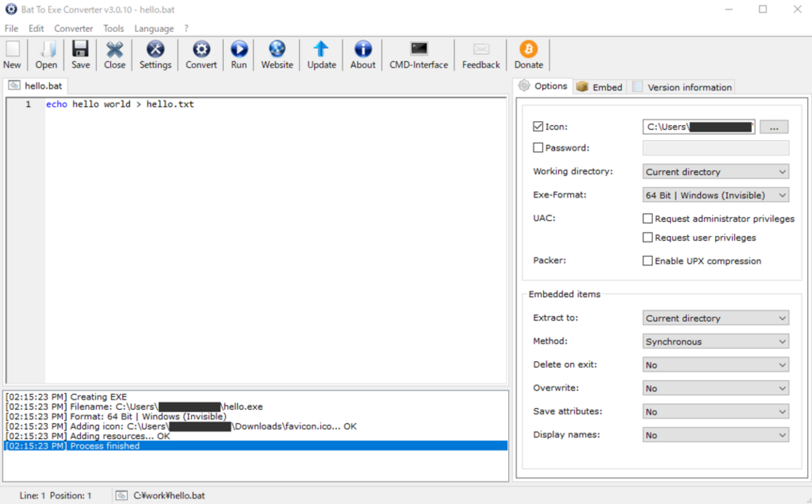Select the hello.bat editor tab
The width and height of the screenshot is (812, 504).
35,86
